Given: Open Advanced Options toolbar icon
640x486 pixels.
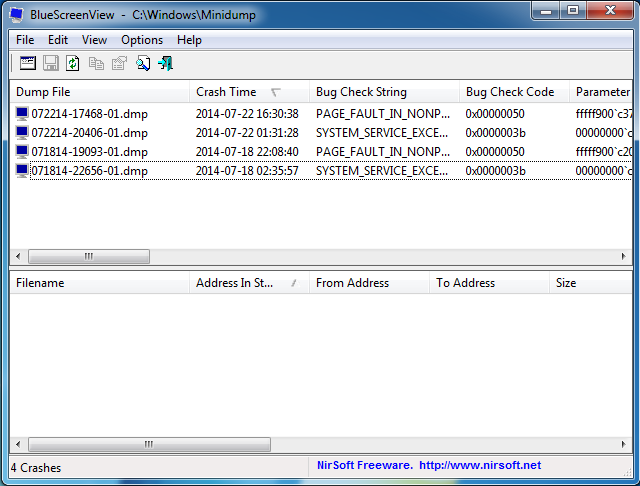Looking at the screenshot, I should [28, 63].
